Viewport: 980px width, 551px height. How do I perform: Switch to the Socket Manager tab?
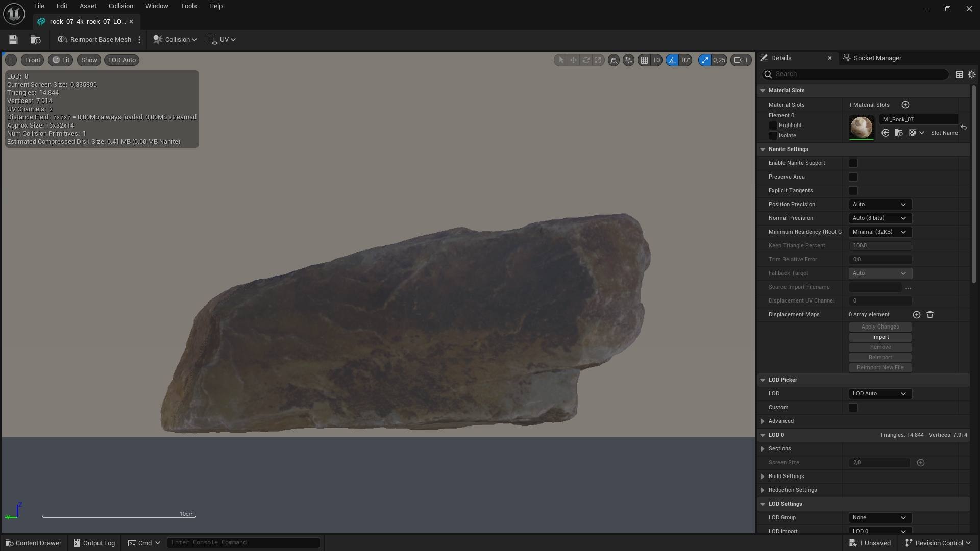[877, 58]
